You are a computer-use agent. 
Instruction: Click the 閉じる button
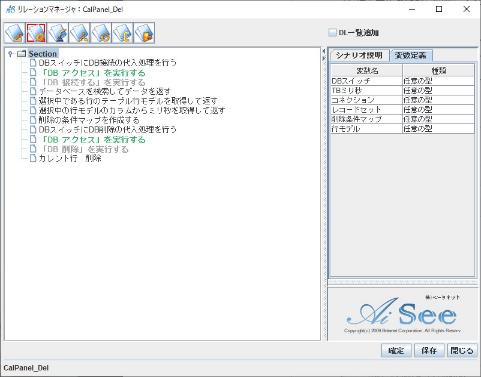tap(462, 351)
